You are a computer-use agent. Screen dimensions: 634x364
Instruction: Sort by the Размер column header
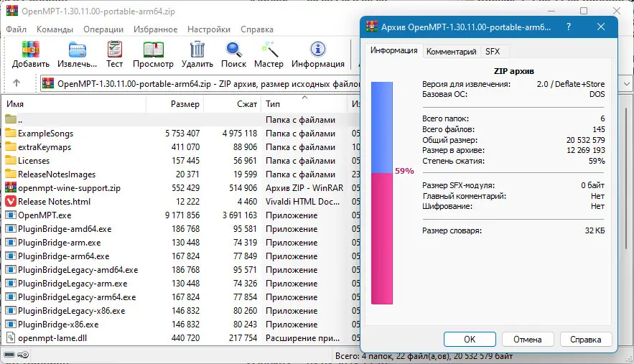[x=174, y=104]
